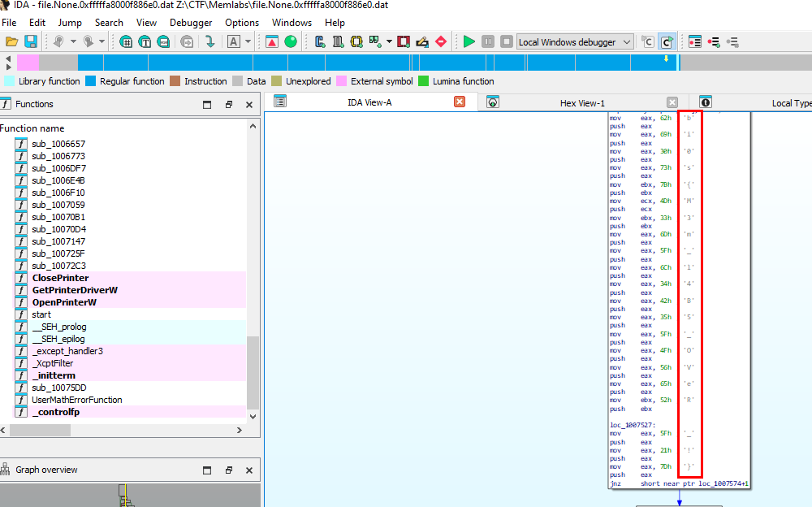Viewport: 812px width, 507px height.
Task: Open the Debugger menu
Action: tap(191, 23)
